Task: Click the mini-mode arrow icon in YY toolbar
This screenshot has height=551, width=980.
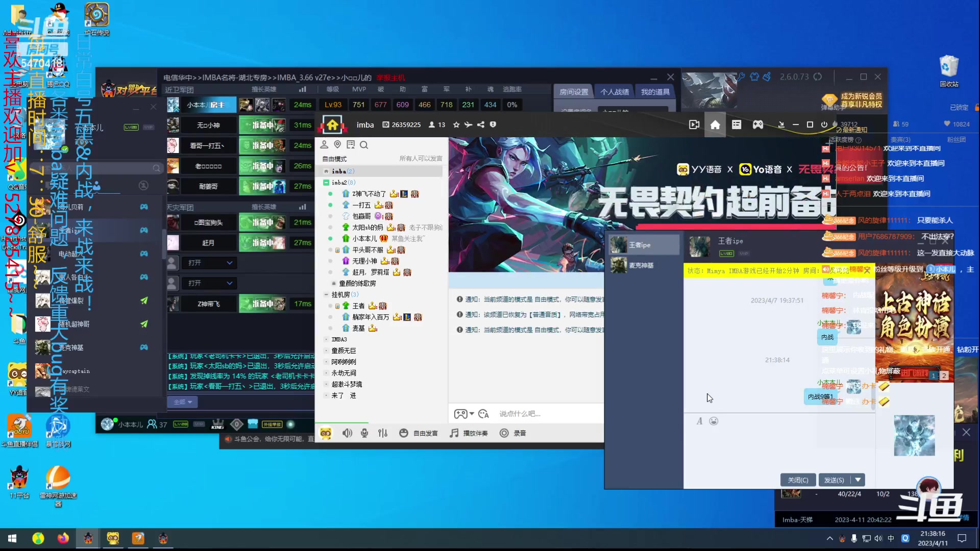Action: (x=781, y=124)
